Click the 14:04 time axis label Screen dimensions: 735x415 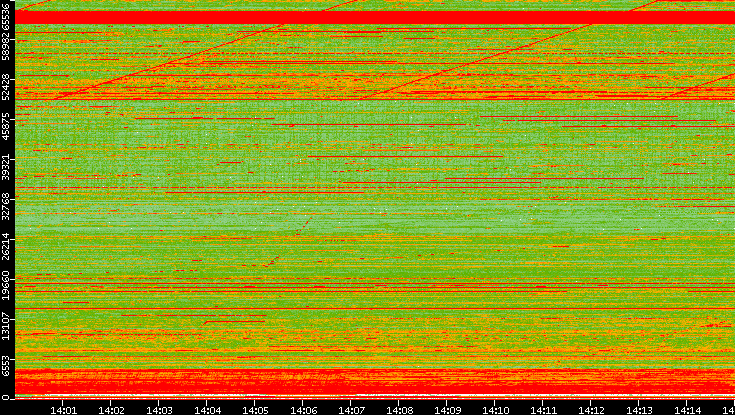pyautogui.click(x=207, y=410)
